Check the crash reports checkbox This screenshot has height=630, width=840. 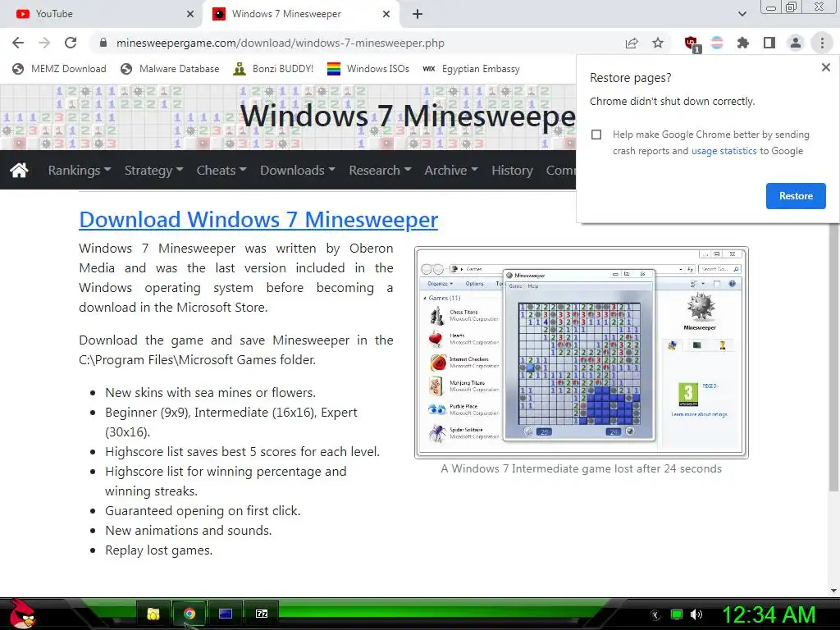pos(596,135)
